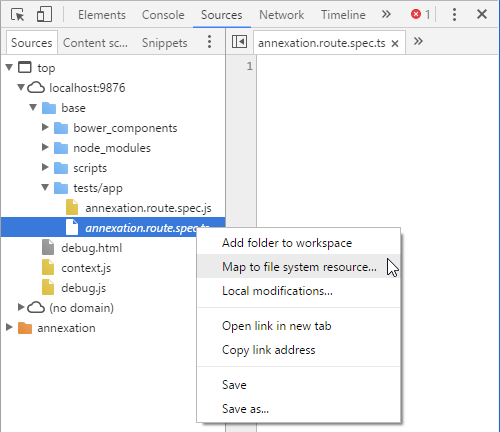Activate the inspect element picker icon

click(18, 15)
